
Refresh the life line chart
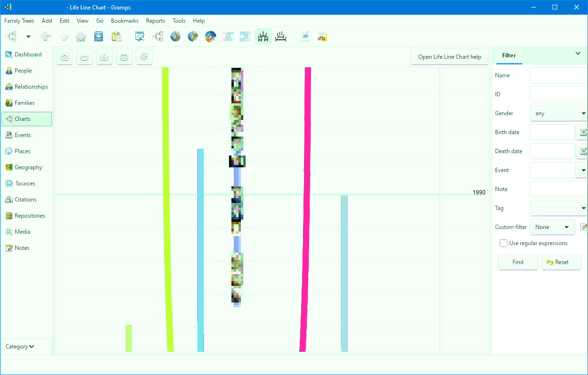tap(144, 57)
